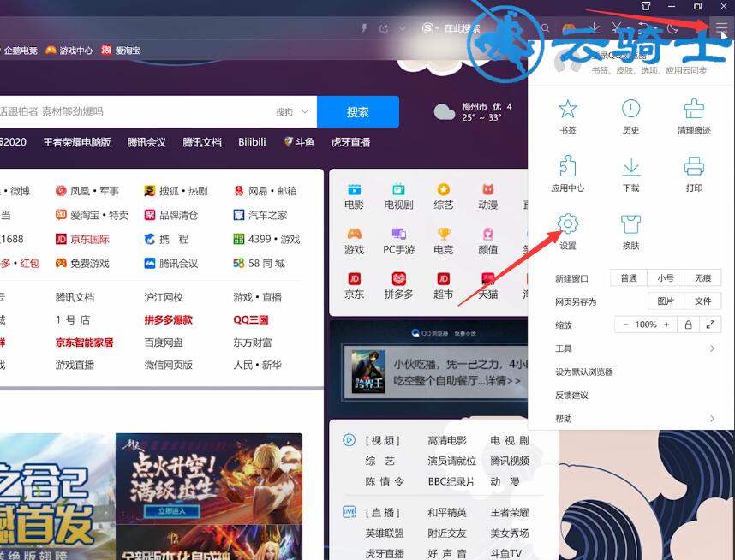Open the 综艺 variety show icon

(443, 189)
